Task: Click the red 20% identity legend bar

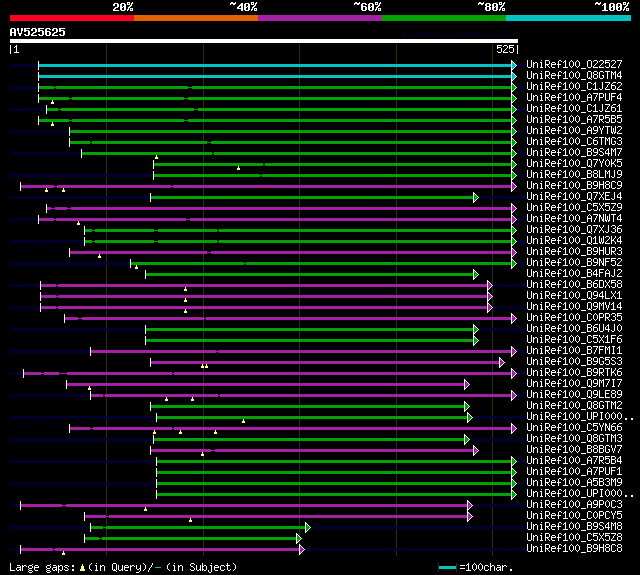Action: tap(72, 18)
